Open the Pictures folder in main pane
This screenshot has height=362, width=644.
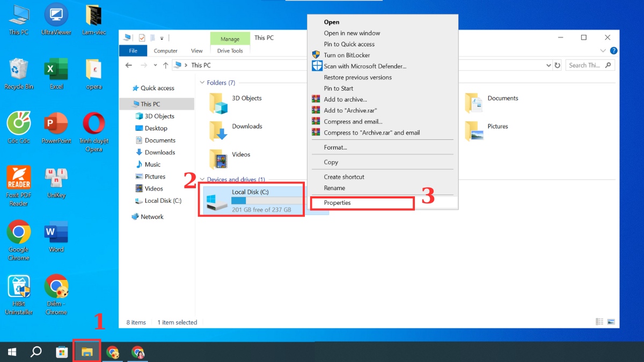pos(486,131)
